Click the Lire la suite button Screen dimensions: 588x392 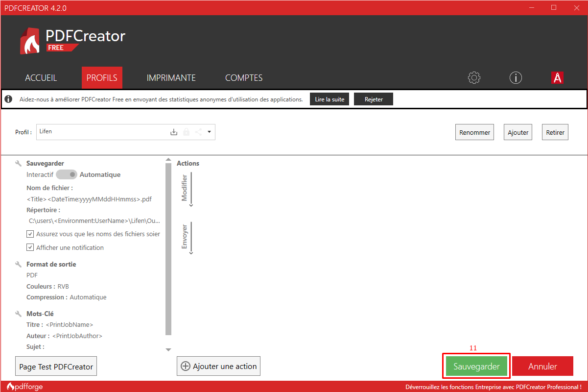coord(329,99)
